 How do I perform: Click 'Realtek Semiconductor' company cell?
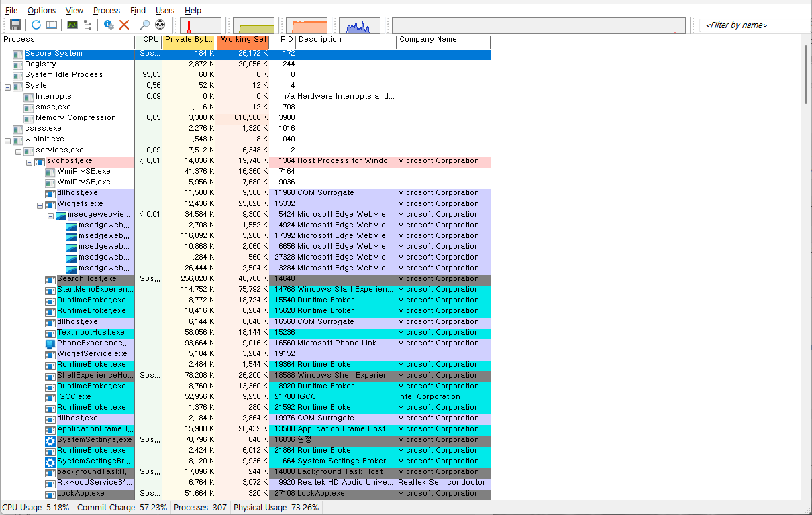click(442, 483)
